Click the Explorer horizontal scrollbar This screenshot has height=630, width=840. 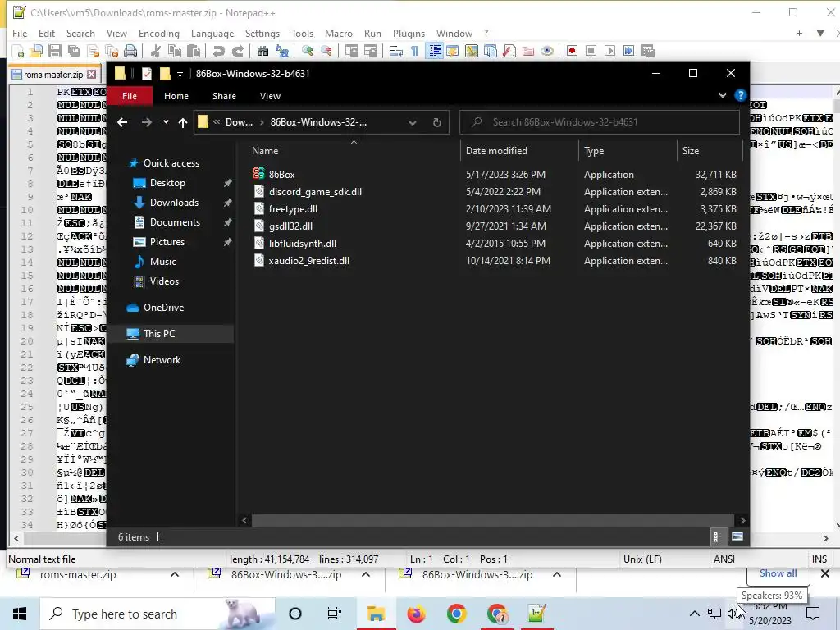(x=492, y=520)
